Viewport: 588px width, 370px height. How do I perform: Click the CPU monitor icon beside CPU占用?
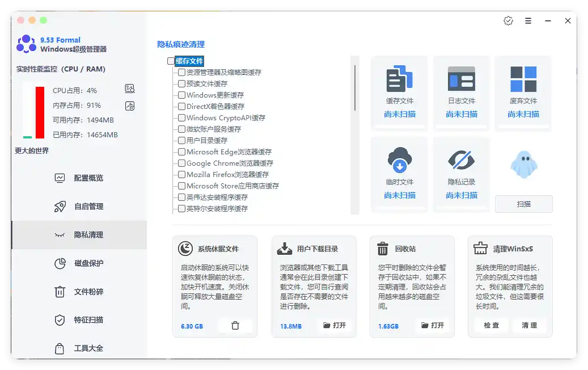point(130,89)
